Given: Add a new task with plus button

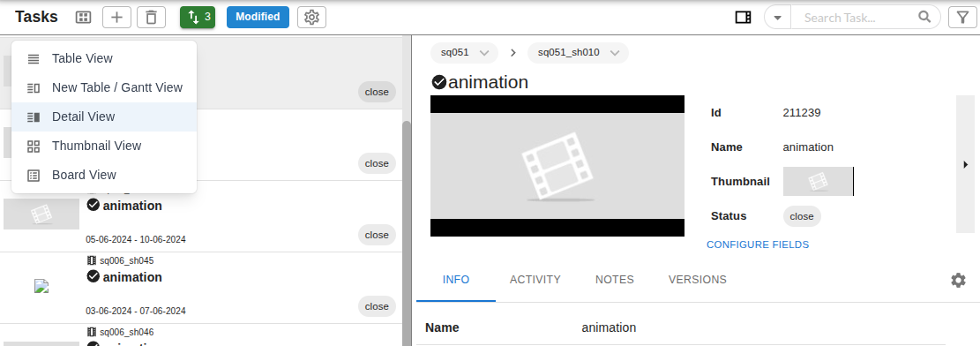Looking at the screenshot, I should click(x=116, y=18).
